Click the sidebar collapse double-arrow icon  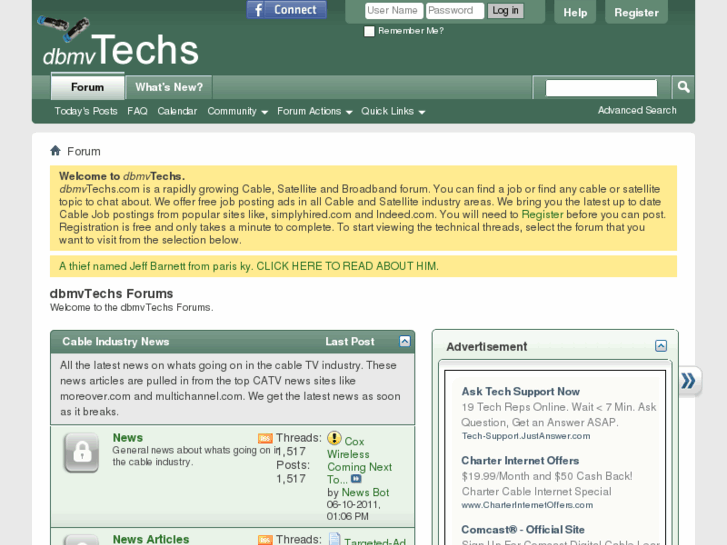click(689, 381)
